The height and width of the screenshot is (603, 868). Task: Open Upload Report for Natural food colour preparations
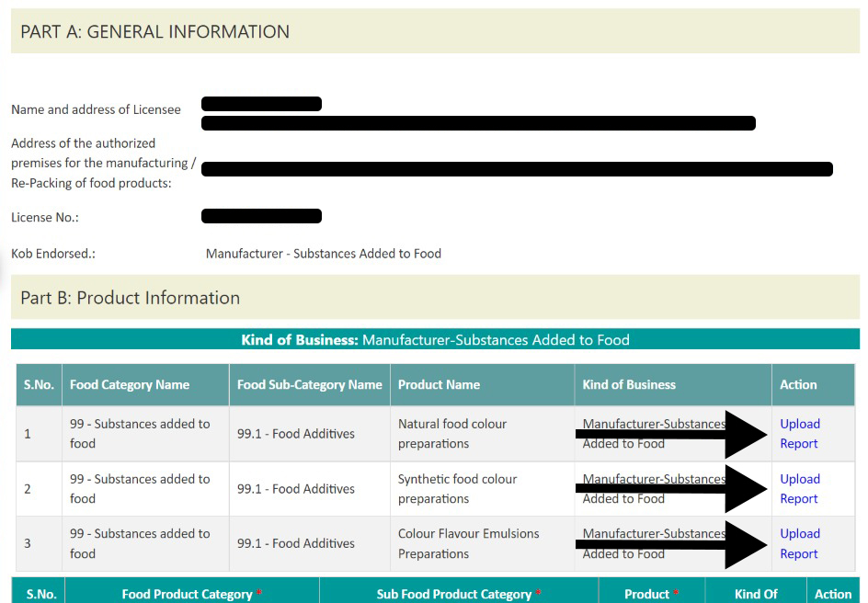tap(800, 434)
